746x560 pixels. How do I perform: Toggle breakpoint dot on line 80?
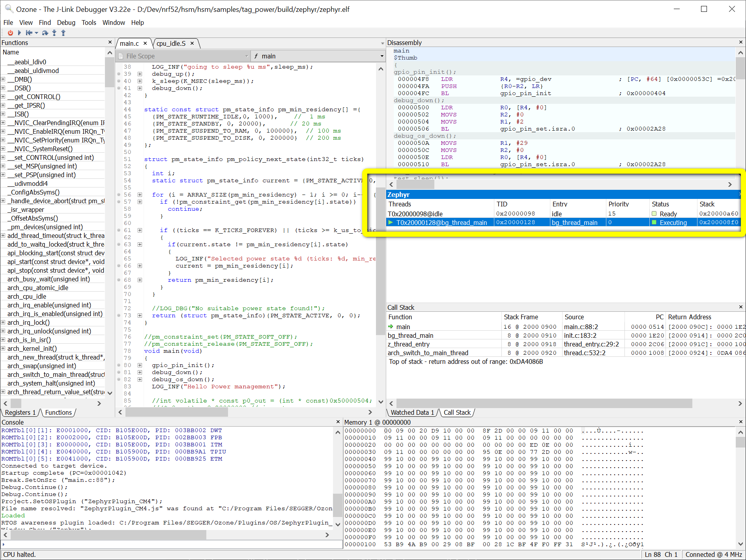pos(119,365)
